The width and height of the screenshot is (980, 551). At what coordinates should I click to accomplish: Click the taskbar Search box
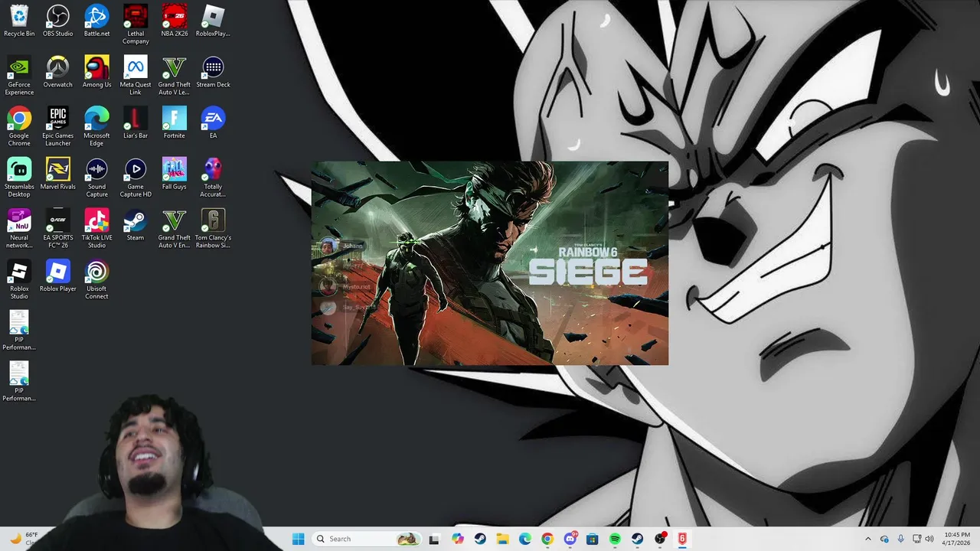point(366,539)
